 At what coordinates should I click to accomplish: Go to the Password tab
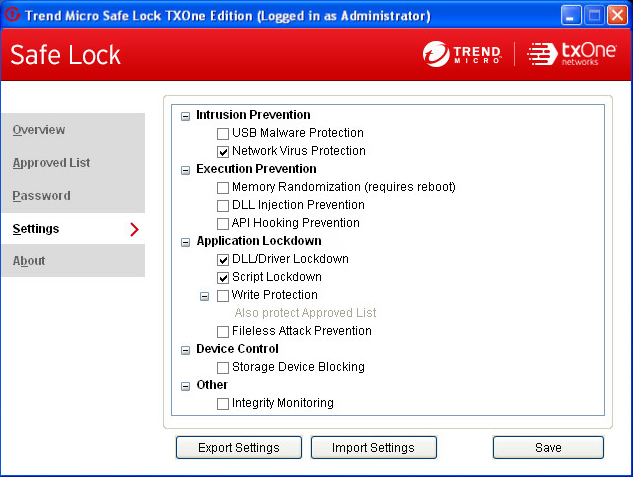pos(41,196)
